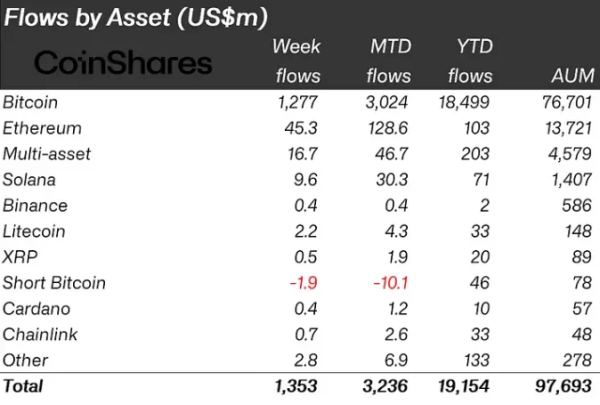Image resolution: width=600 pixels, height=405 pixels.
Task: Select the Binance row label
Action: (x=35, y=206)
